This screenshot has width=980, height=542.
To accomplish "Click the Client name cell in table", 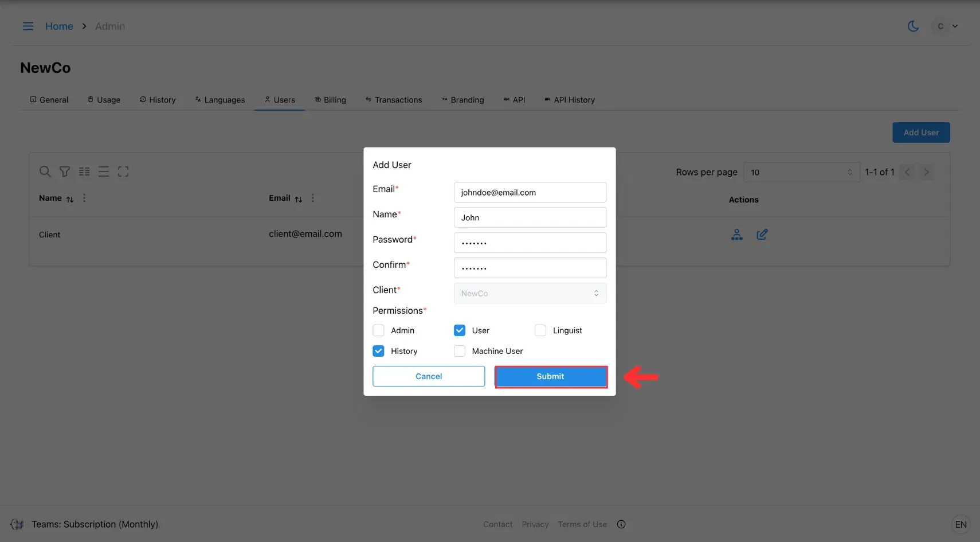I will (x=49, y=235).
